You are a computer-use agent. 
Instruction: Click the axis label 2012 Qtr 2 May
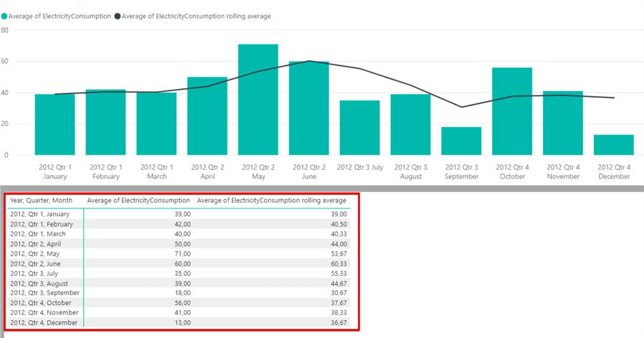(x=258, y=172)
